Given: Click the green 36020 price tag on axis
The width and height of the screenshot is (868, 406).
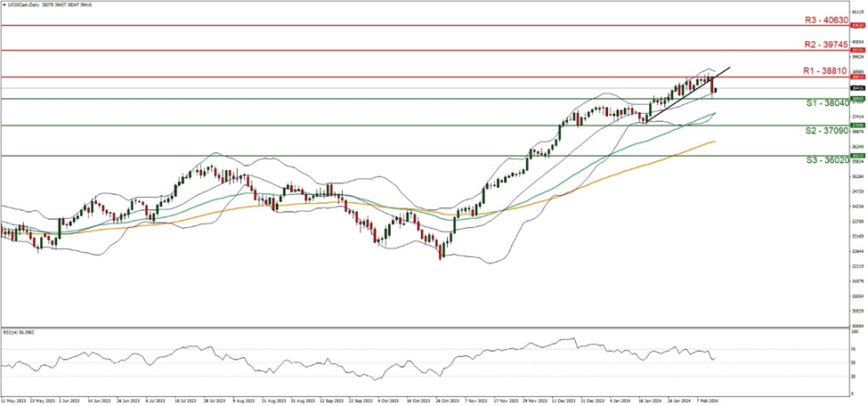Looking at the screenshot, I should [854, 156].
